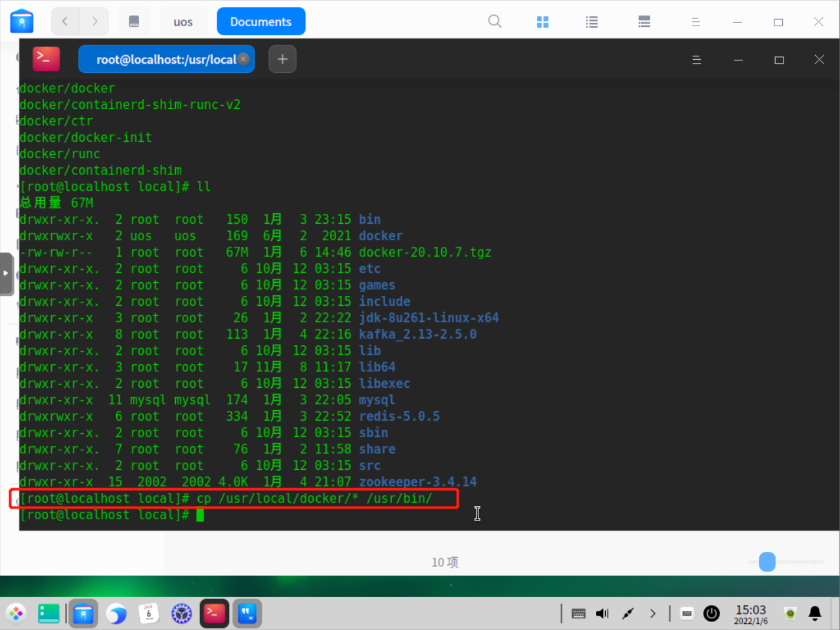Click the onboard keyboard icon in system tray
This screenshot has height=630, width=840.
pos(578,613)
